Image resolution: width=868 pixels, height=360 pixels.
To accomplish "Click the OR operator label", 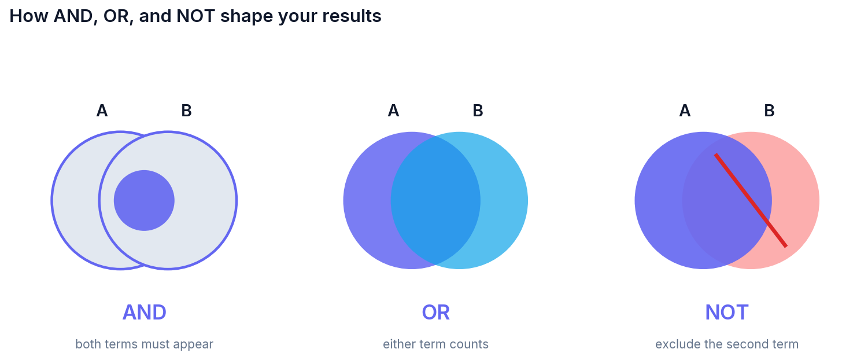I will click(x=436, y=313).
